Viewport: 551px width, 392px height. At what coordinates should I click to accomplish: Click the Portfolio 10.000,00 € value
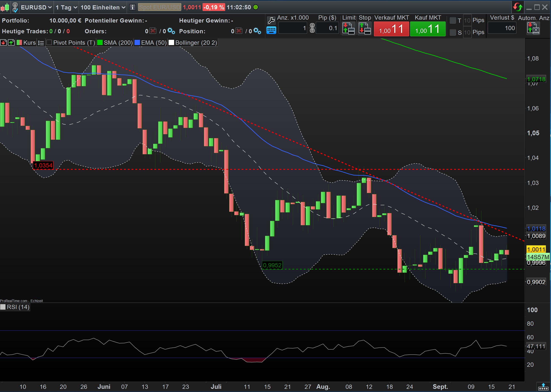pyautogui.click(x=65, y=20)
